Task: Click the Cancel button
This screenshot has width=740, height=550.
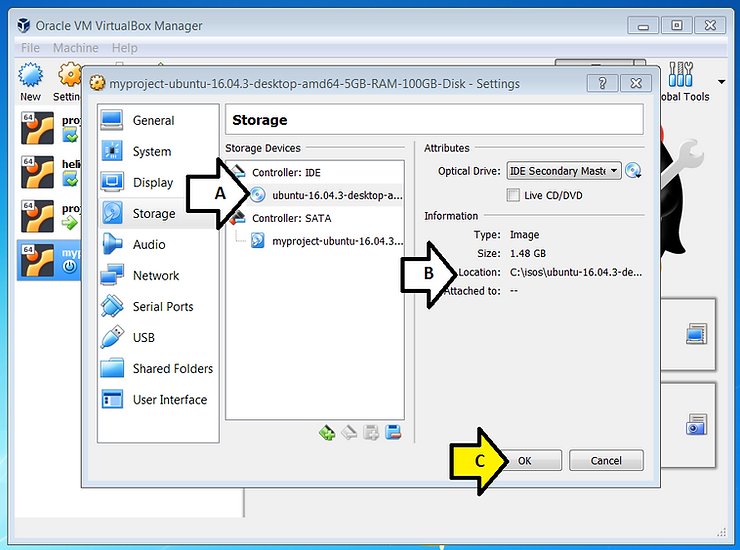Action: (606, 460)
